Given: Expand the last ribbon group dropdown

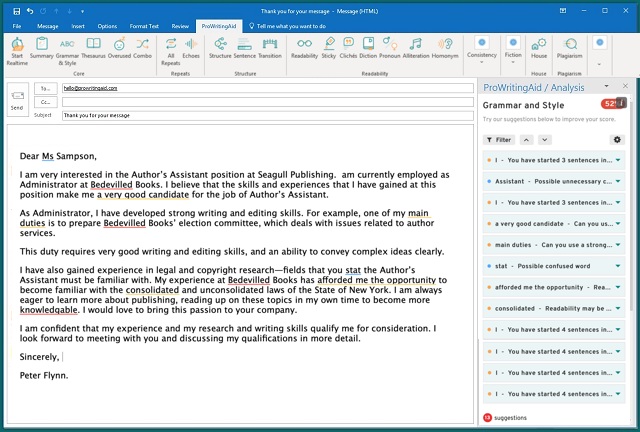Looking at the screenshot, I should pos(599,64).
